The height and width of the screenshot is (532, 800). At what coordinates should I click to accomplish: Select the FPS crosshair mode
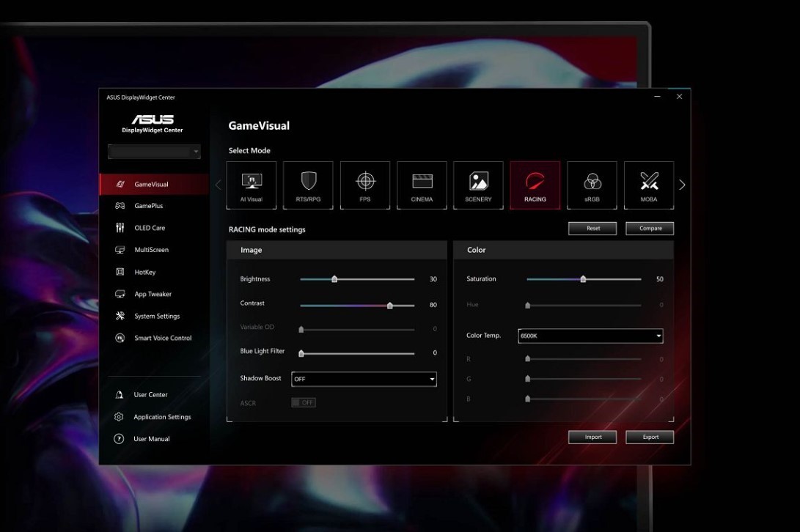pos(364,185)
